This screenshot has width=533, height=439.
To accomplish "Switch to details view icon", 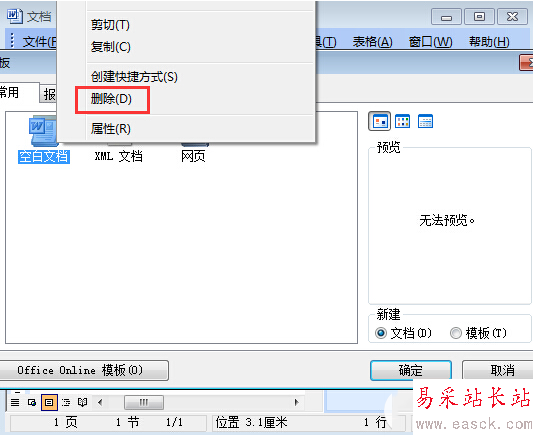I will pos(425,121).
